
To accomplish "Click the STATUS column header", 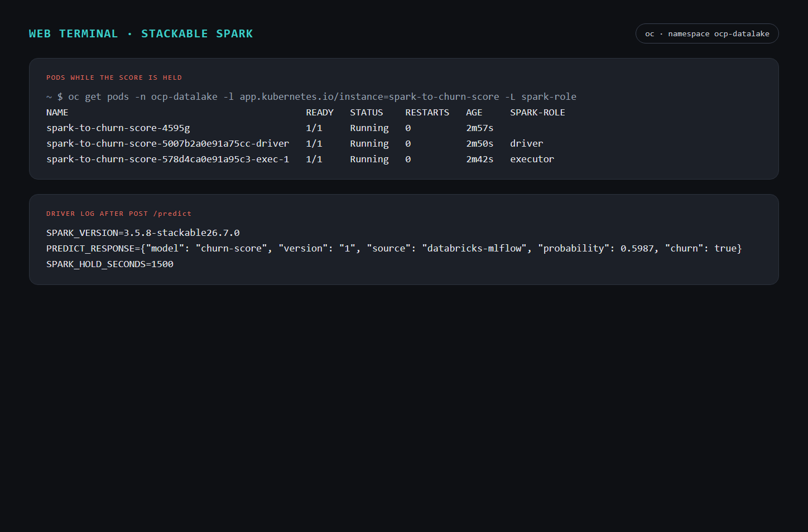I will coord(367,112).
